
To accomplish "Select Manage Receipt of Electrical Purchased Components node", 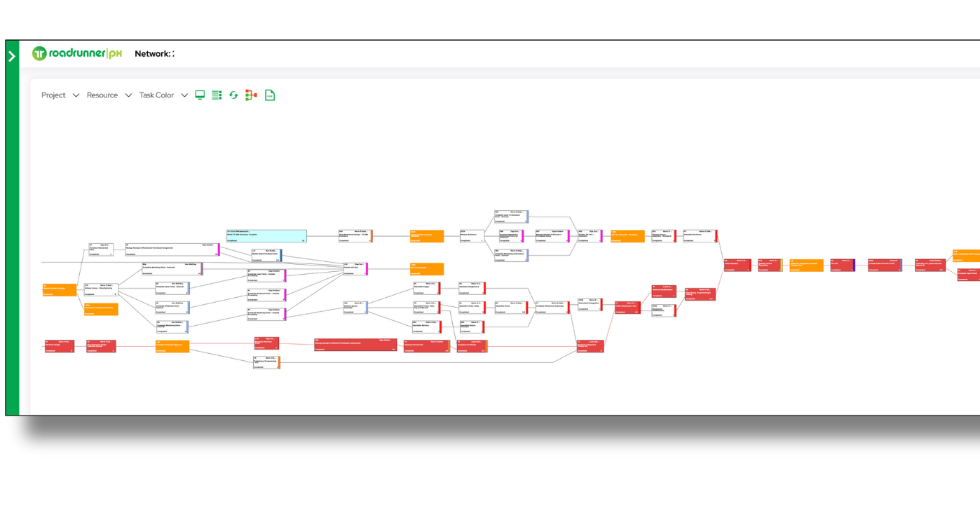I will click(355, 345).
